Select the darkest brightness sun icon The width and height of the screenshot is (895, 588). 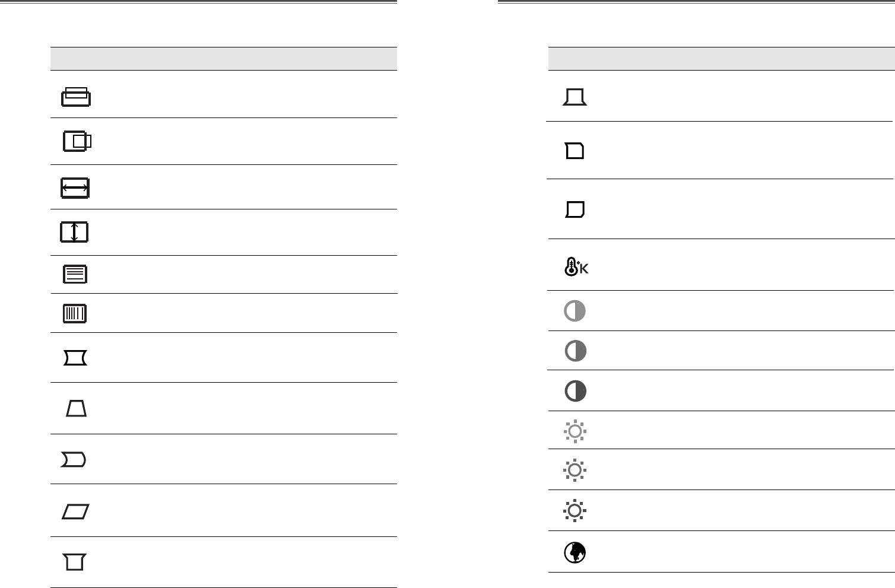575,510
